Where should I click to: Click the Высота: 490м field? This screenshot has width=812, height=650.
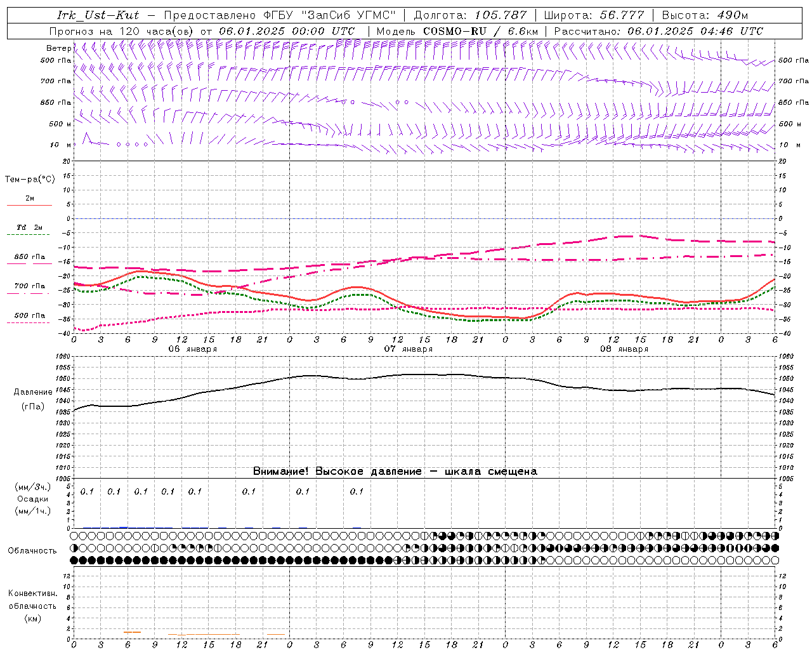tap(705, 15)
